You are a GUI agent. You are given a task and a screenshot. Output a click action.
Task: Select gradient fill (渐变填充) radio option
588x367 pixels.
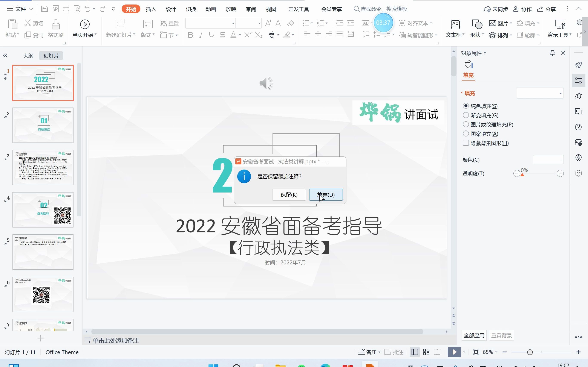pyautogui.click(x=466, y=115)
